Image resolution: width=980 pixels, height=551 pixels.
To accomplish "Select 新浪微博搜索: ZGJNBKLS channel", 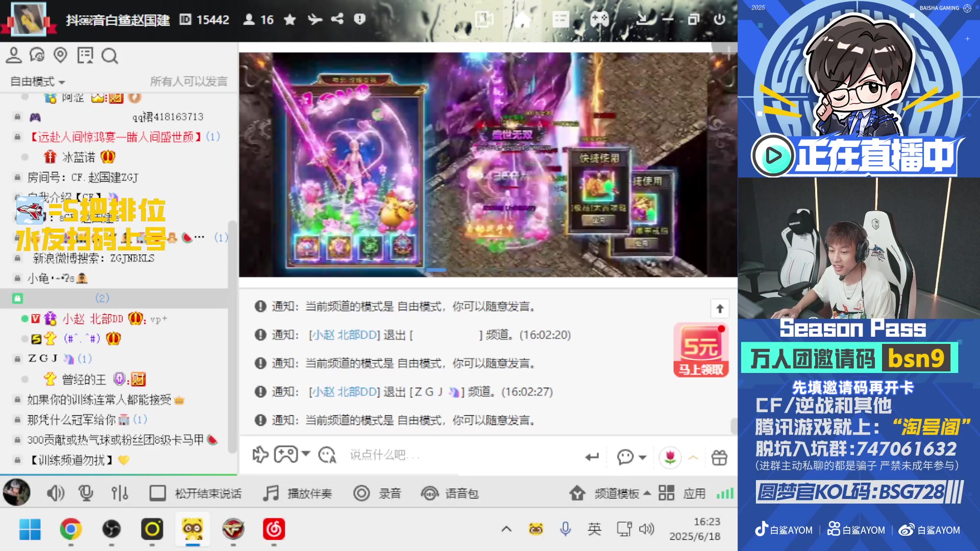I will click(93, 258).
